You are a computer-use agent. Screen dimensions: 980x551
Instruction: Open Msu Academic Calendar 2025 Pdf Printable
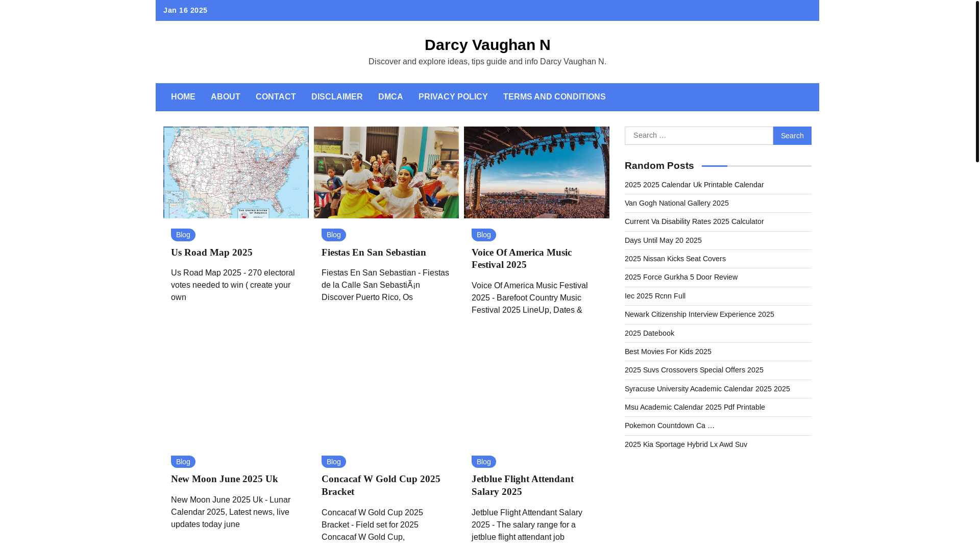pos(695,407)
